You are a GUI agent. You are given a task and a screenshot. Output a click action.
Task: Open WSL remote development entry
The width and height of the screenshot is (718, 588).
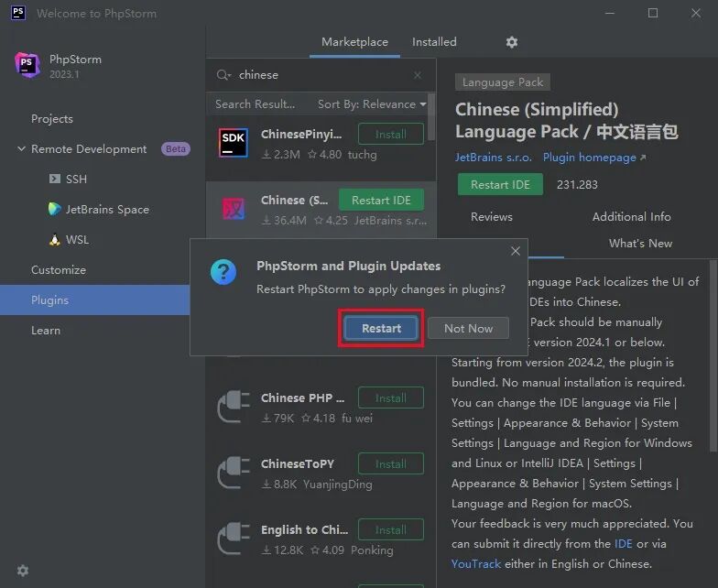tap(77, 240)
